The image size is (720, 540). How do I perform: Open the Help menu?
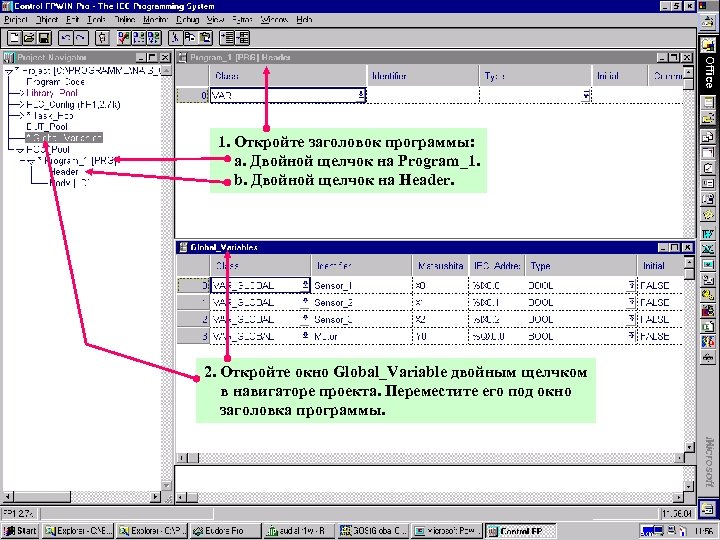tap(304, 20)
